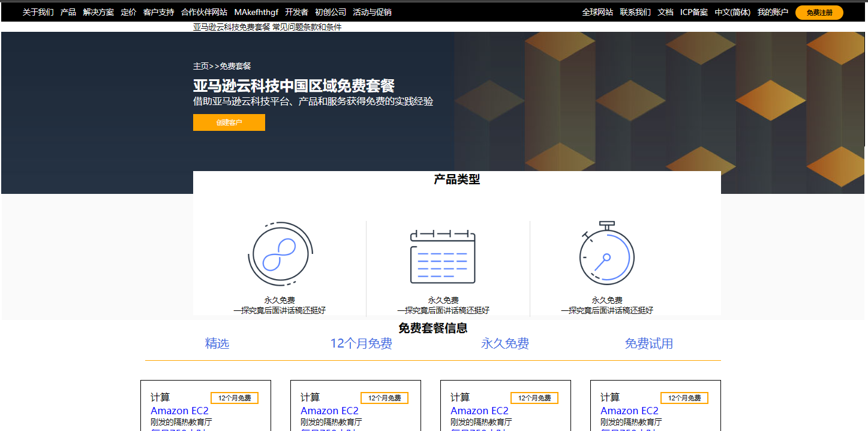Click the ICP备案 link
This screenshot has height=431, width=868.
[694, 12]
